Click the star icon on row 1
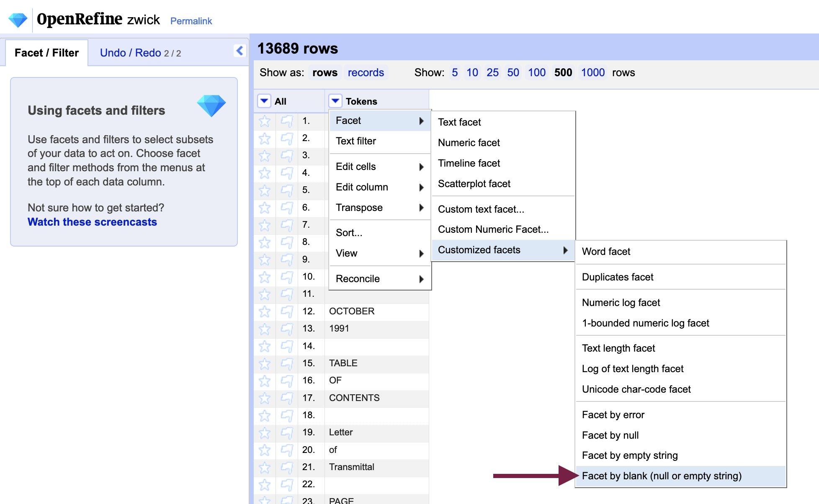 click(x=265, y=121)
